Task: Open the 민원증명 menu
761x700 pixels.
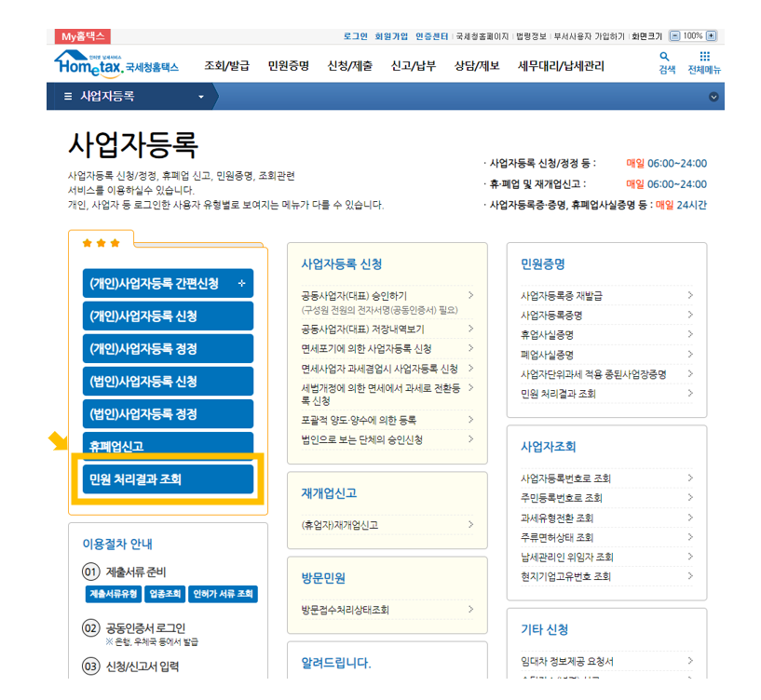Action: click(289, 66)
